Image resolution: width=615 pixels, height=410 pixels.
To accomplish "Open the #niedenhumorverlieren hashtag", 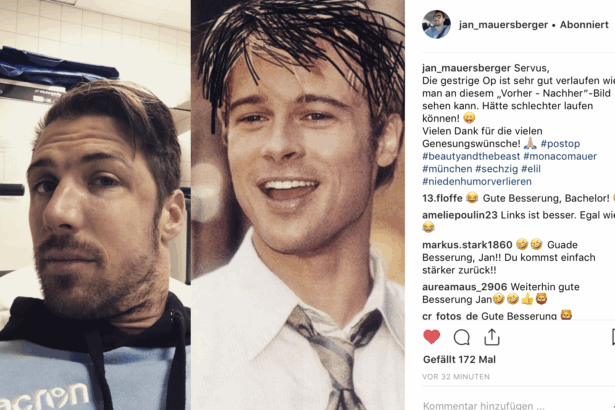I will 477,181.
